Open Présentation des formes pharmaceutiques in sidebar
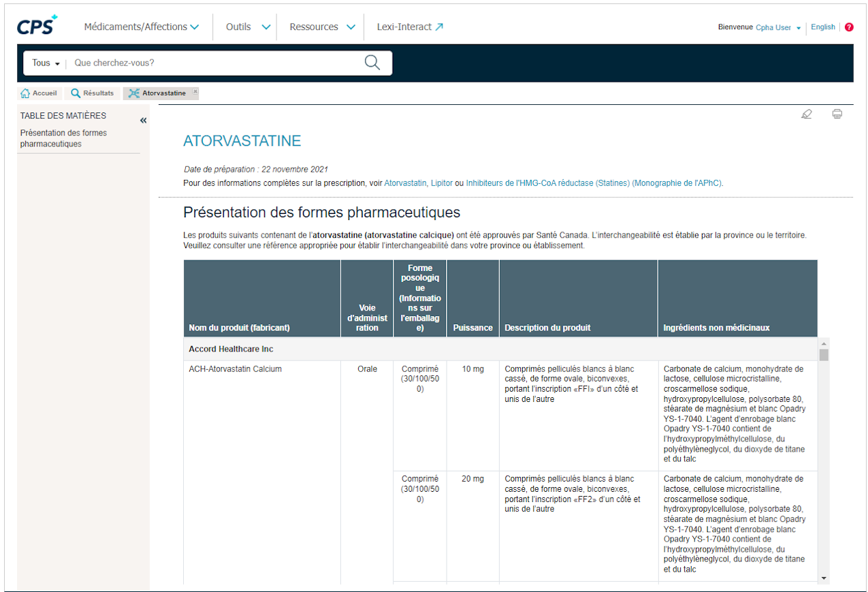Image resolution: width=868 pixels, height=592 pixels. pos(63,138)
